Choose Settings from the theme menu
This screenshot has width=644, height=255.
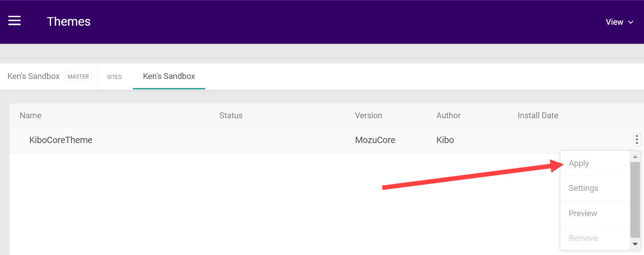click(x=595, y=188)
